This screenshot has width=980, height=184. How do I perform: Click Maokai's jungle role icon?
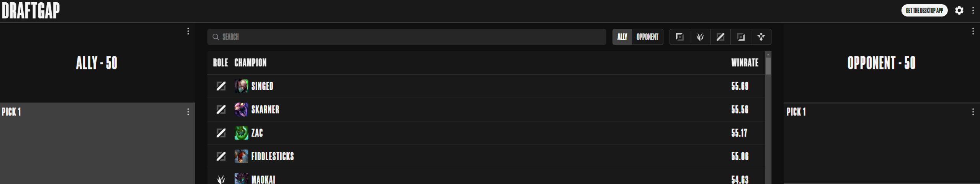(x=221, y=179)
